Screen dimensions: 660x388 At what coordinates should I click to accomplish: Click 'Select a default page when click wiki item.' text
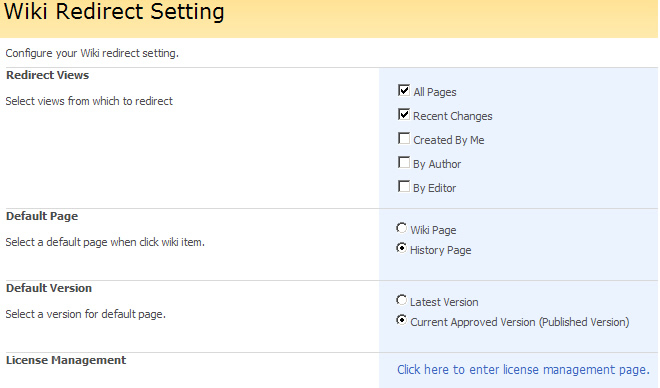click(105, 242)
